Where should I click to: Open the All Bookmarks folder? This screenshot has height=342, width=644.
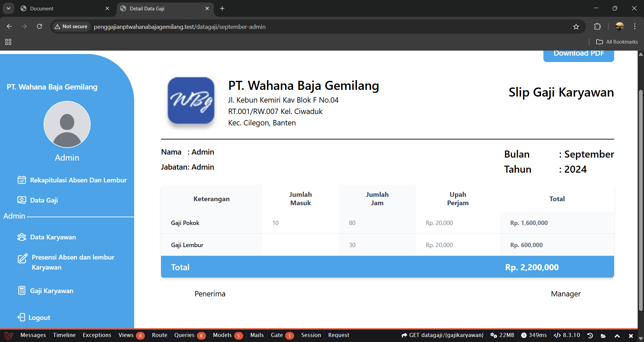pos(617,42)
